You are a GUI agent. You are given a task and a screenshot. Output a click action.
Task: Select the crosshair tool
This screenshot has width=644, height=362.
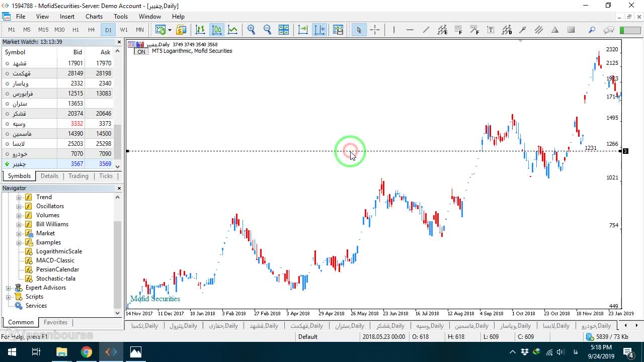375,30
